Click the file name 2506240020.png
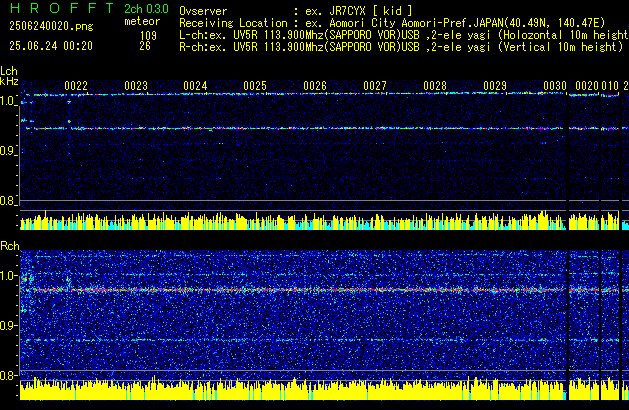Image resolution: width=629 pixels, height=410 pixels. click(51, 26)
